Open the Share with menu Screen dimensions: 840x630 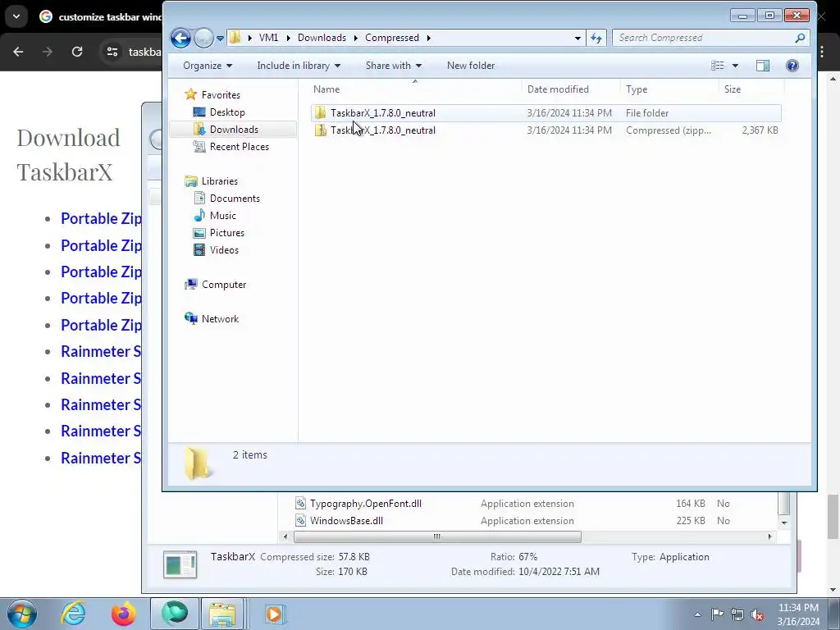[393, 66]
